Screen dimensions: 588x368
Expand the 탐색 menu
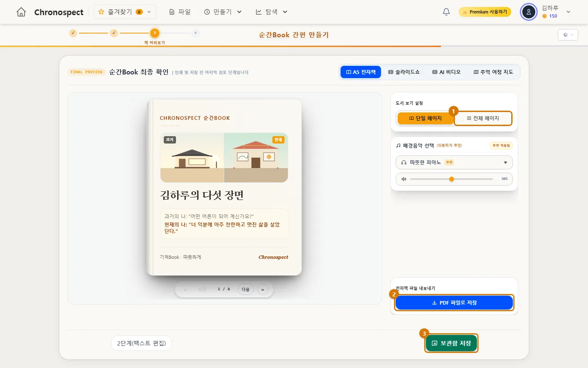click(x=272, y=12)
